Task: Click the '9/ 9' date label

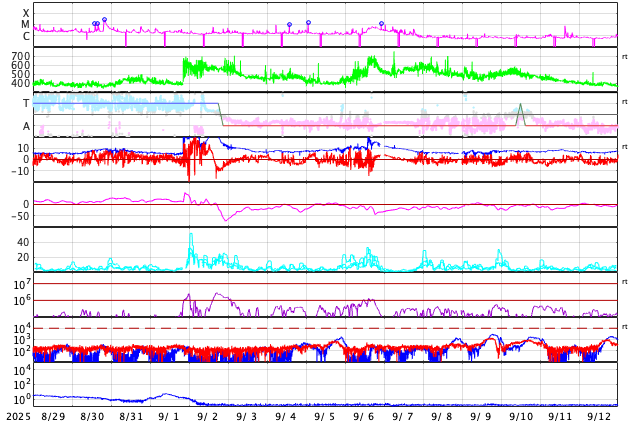Action: pos(480,417)
